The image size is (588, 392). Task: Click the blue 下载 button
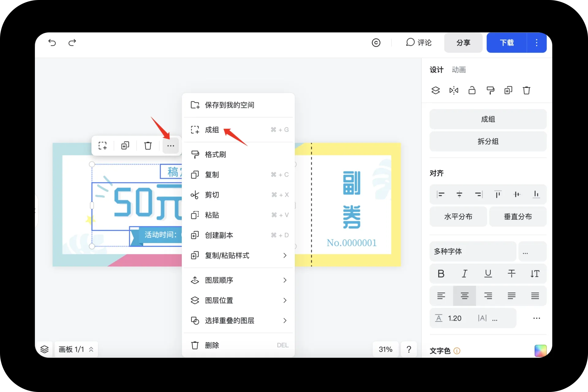tap(507, 43)
